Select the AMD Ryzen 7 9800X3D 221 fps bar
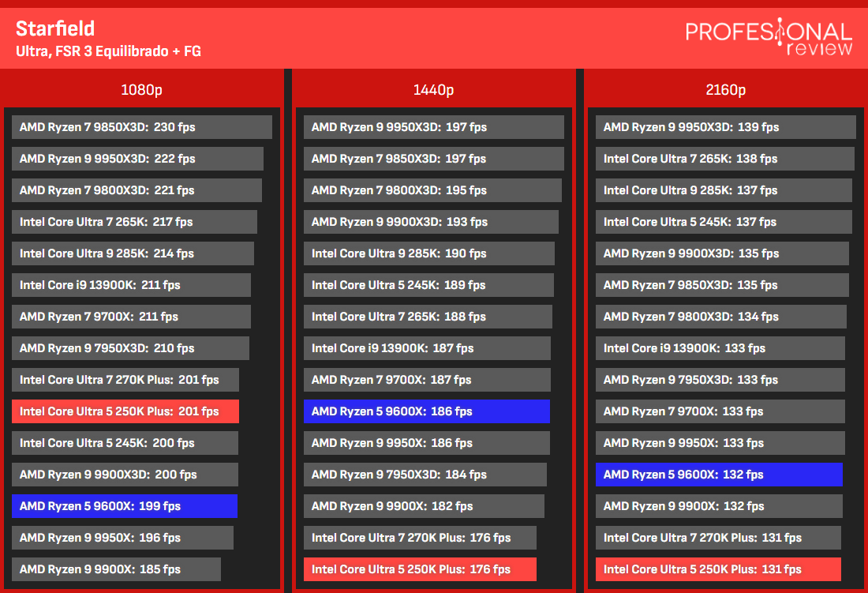This screenshot has width=868, height=593. 137,190
